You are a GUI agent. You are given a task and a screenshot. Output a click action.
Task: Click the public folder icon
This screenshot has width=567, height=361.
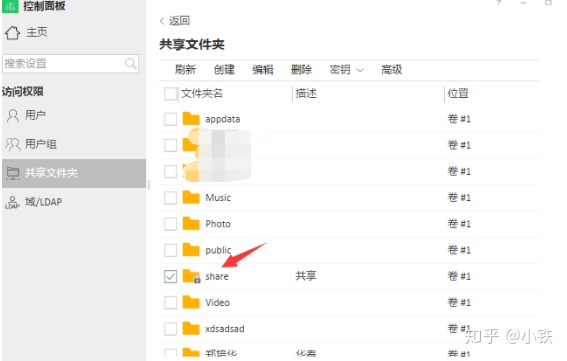tap(191, 250)
